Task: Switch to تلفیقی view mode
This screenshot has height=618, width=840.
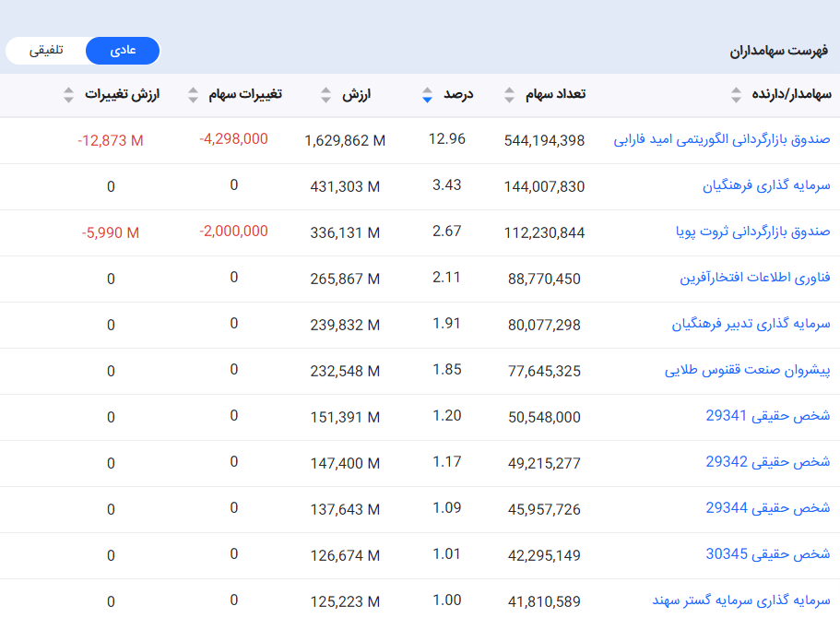Action: point(46,51)
